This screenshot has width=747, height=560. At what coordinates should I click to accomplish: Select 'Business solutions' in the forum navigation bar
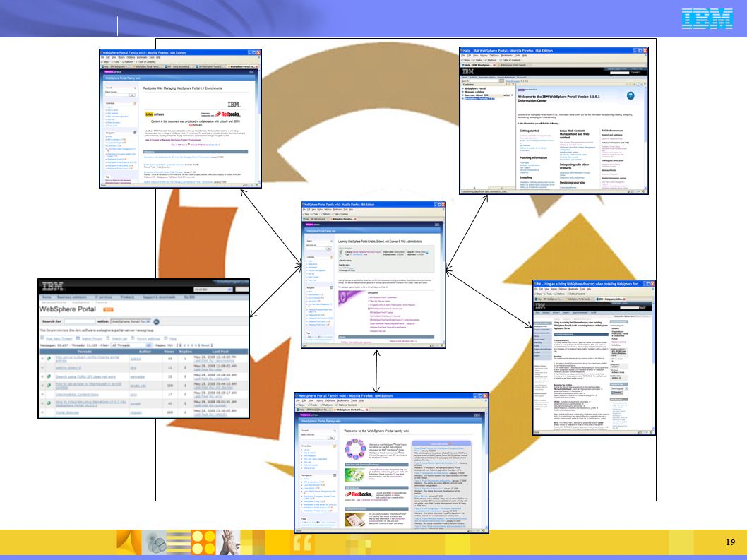(x=72, y=297)
